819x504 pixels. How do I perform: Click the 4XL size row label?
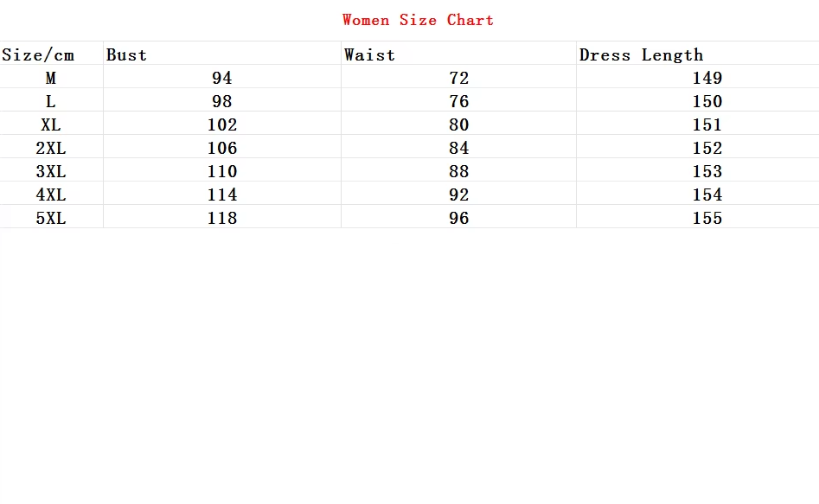(x=51, y=195)
